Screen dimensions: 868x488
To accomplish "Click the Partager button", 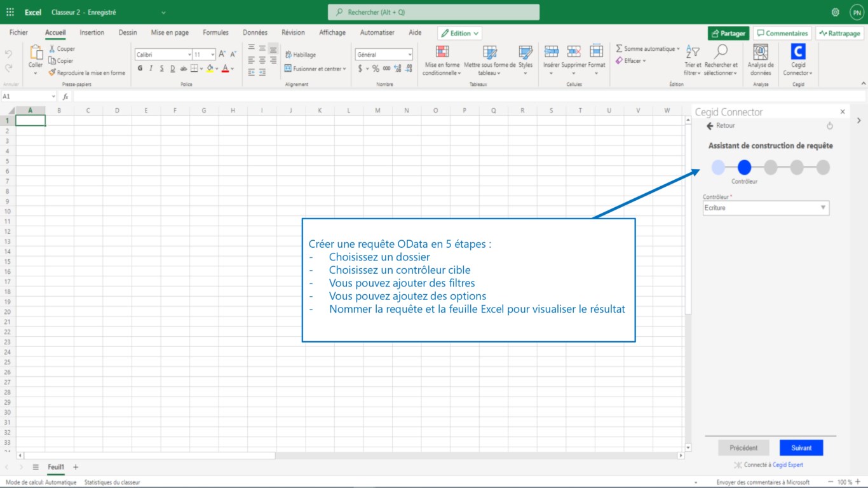I will pos(729,33).
